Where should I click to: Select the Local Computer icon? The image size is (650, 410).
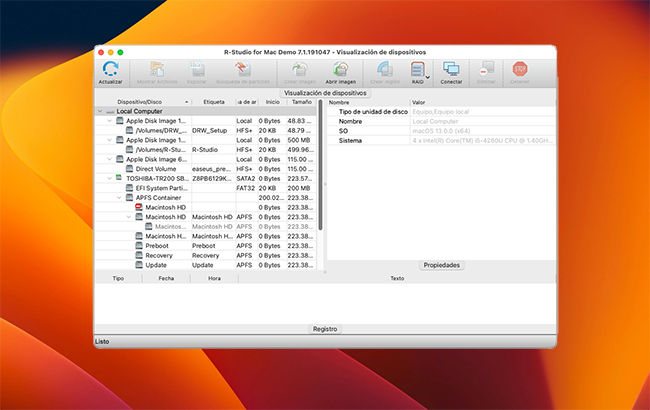(x=110, y=112)
